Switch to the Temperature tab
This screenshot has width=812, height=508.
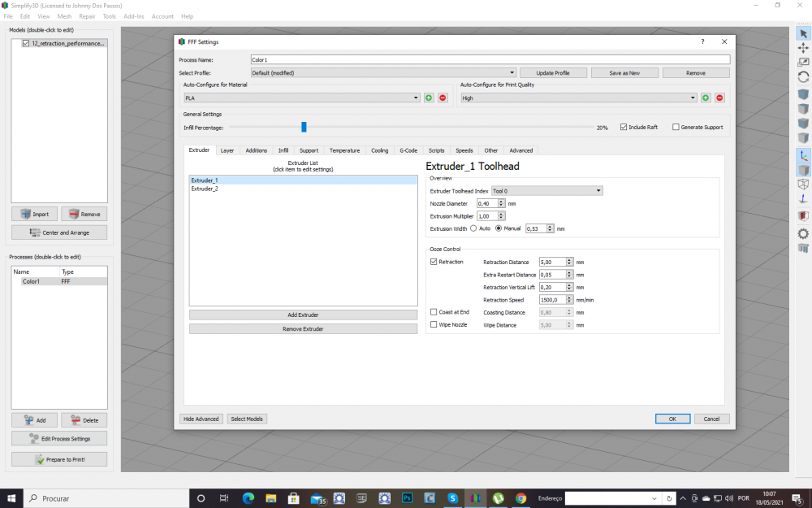tap(344, 150)
